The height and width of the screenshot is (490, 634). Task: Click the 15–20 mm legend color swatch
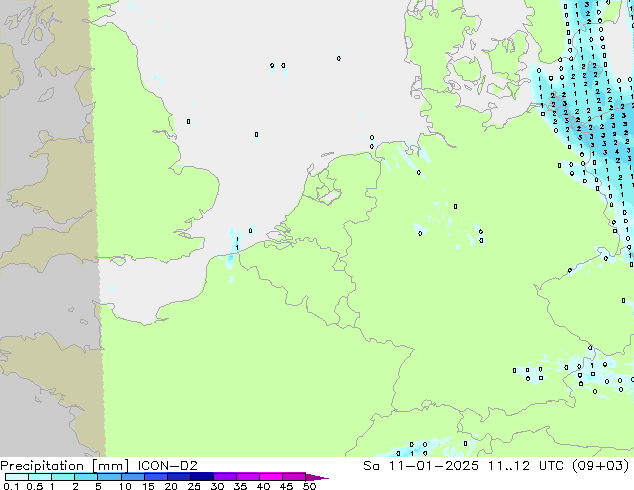point(155,477)
